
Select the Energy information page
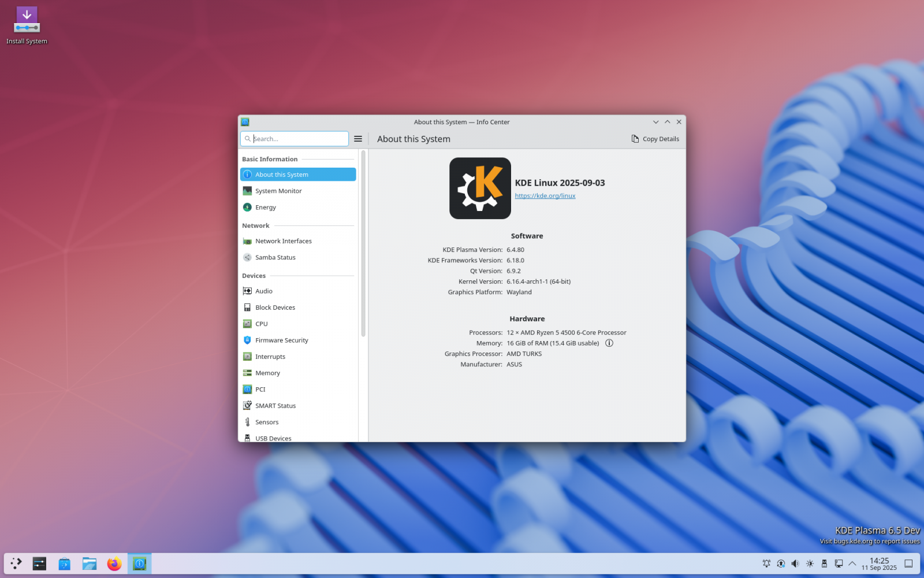coord(266,207)
